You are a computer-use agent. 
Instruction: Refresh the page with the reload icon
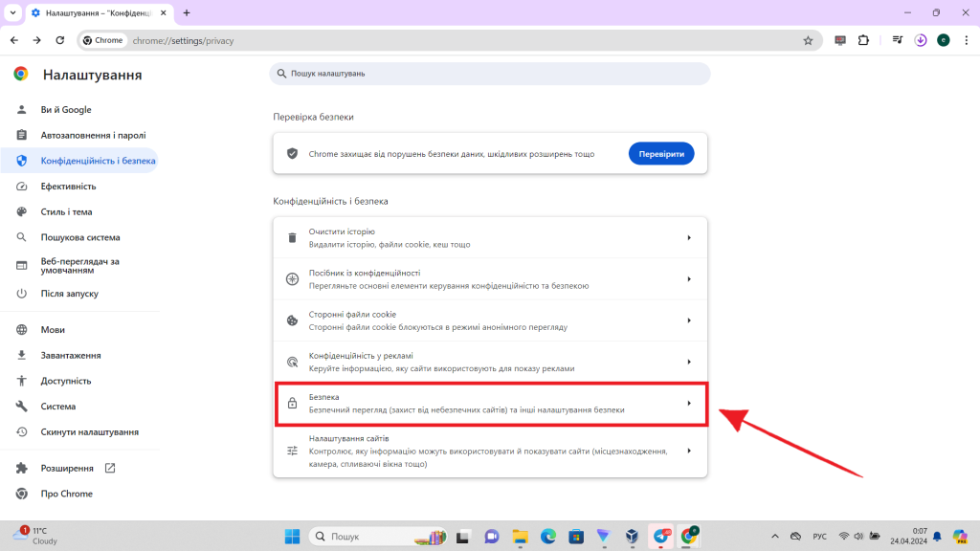click(59, 40)
